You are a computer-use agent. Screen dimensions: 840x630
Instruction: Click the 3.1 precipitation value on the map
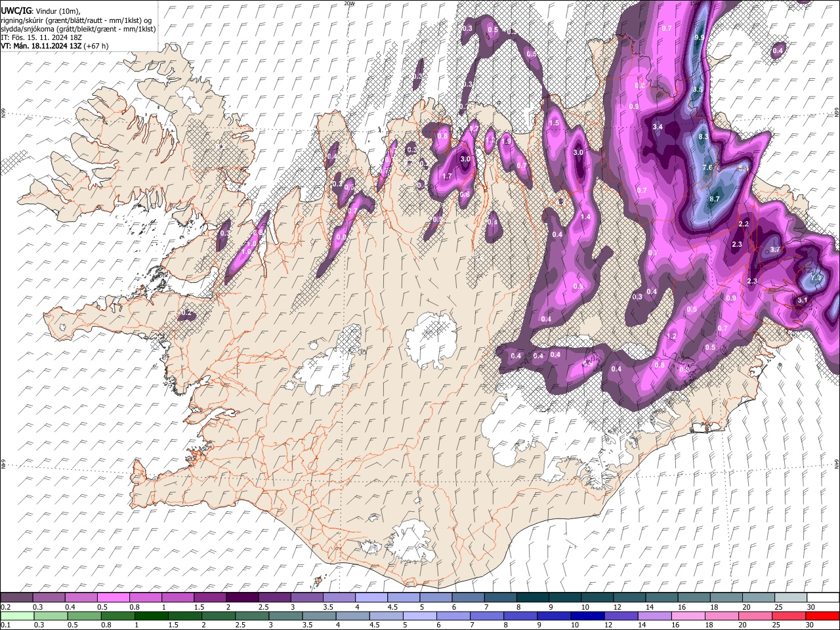pos(803,301)
